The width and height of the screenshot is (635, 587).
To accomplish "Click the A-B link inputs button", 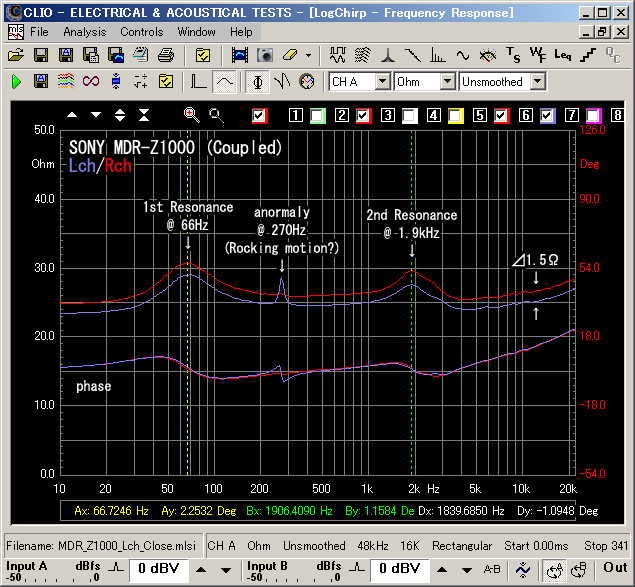I will (x=492, y=570).
